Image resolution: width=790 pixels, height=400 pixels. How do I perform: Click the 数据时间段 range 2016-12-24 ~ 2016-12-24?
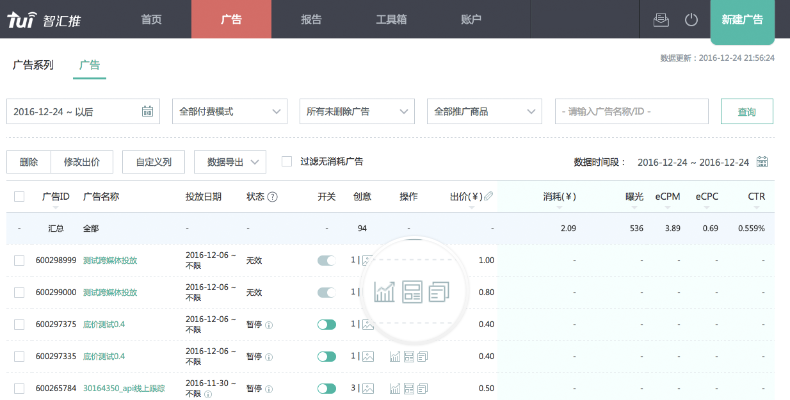693,162
